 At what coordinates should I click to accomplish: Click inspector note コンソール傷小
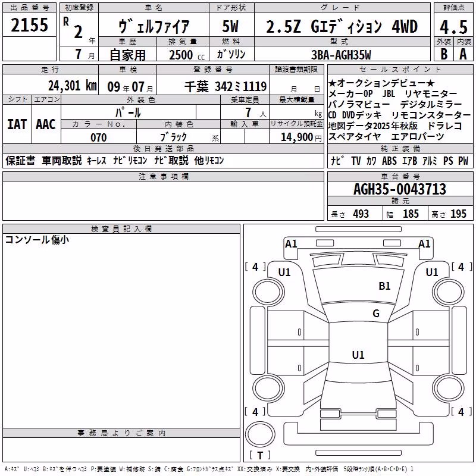37,240
